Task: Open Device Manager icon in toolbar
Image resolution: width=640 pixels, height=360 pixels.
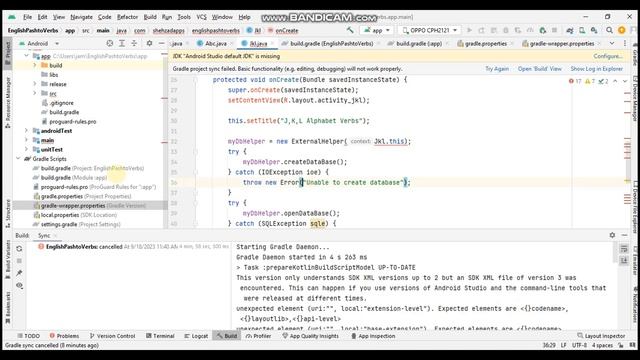Action: [582, 30]
